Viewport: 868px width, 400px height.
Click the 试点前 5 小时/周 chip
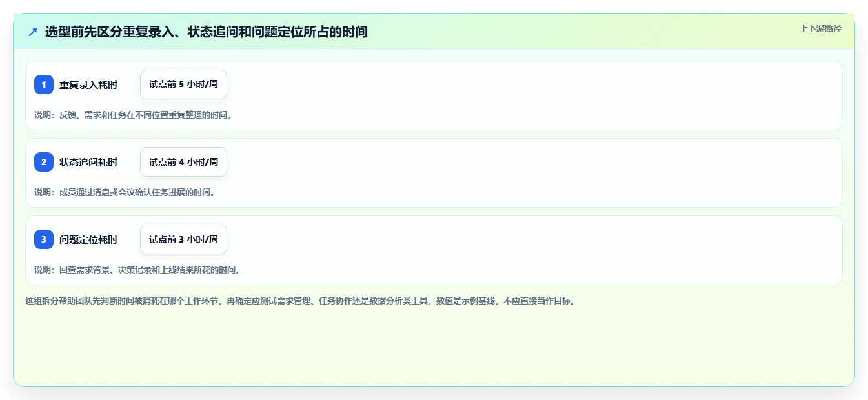[x=183, y=85]
